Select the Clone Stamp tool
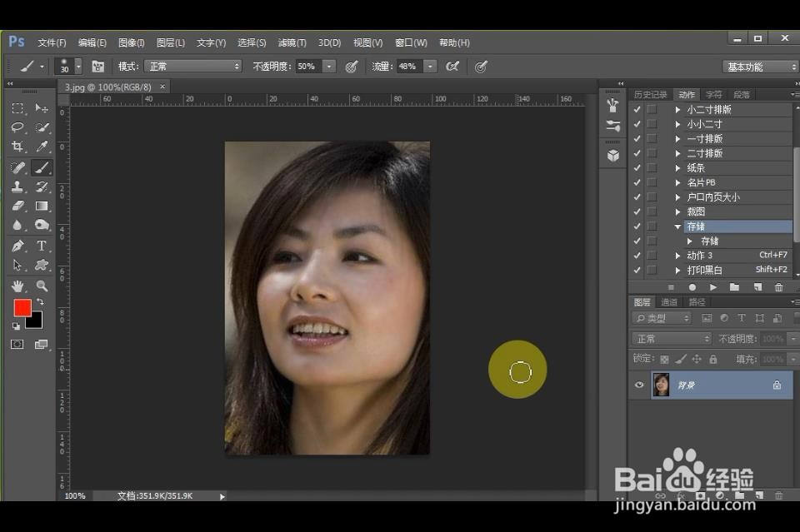The width and height of the screenshot is (800, 532). [x=17, y=186]
